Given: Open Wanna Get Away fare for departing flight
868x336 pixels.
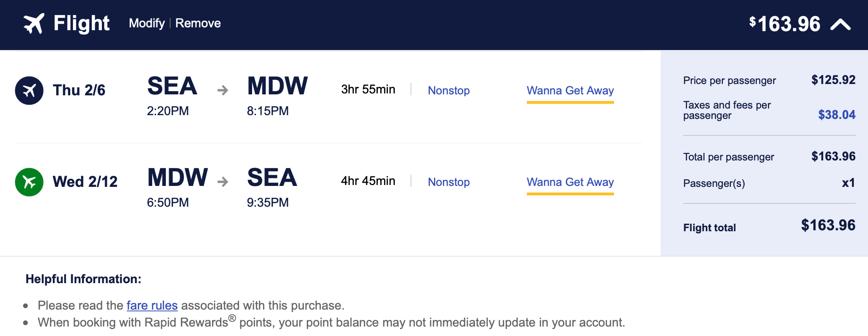Looking at the screenshot, I should pyautogui.click(x=570, y=90).
